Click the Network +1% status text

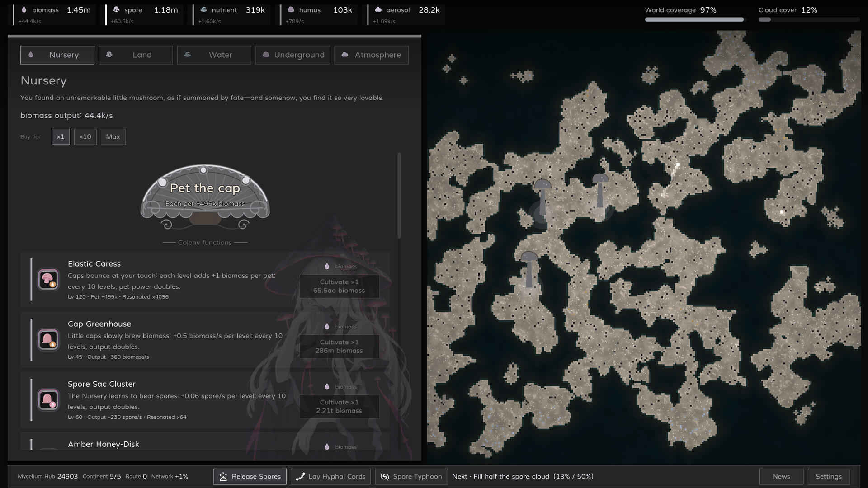pos(170,476)
